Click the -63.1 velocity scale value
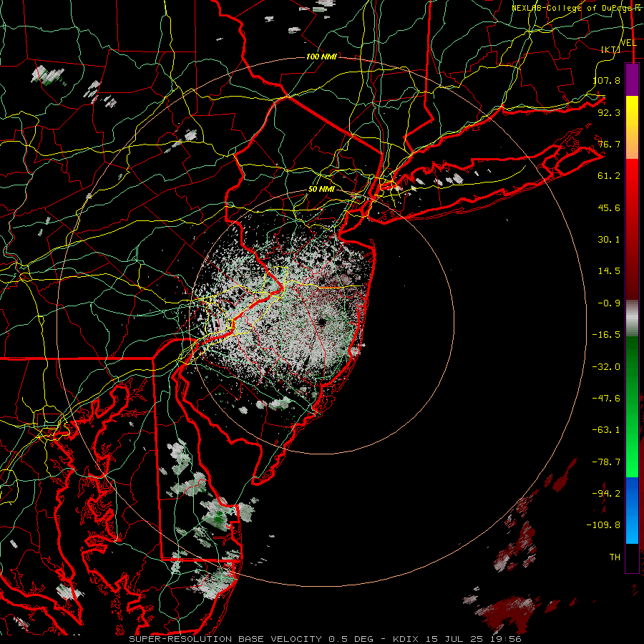The image size is (644, 644). tap(607, 430)
